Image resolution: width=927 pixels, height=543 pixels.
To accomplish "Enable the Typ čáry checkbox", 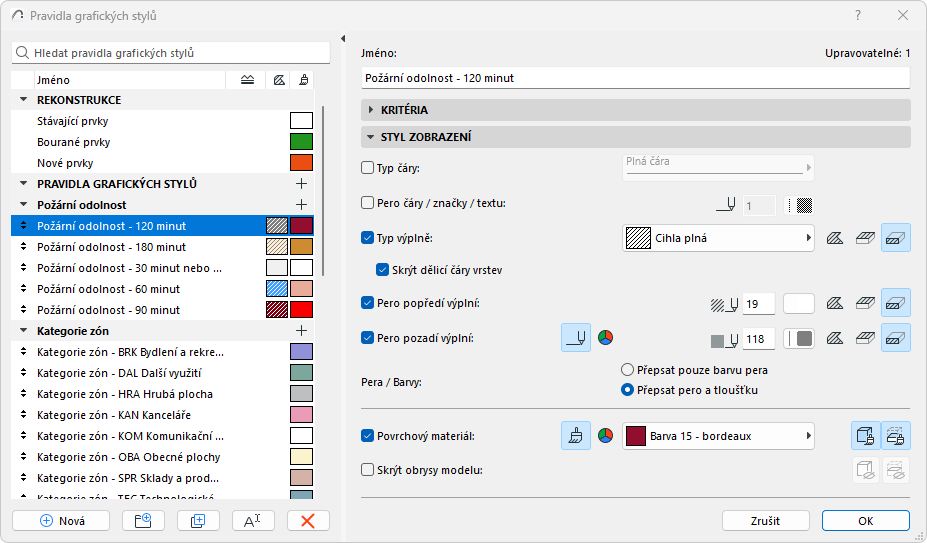I will point(367,168).
